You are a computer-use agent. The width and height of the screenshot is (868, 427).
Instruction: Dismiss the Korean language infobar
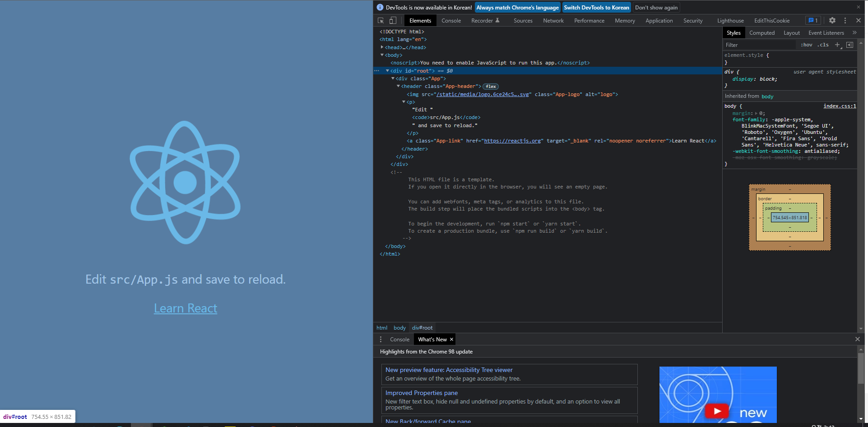point(859,7)
